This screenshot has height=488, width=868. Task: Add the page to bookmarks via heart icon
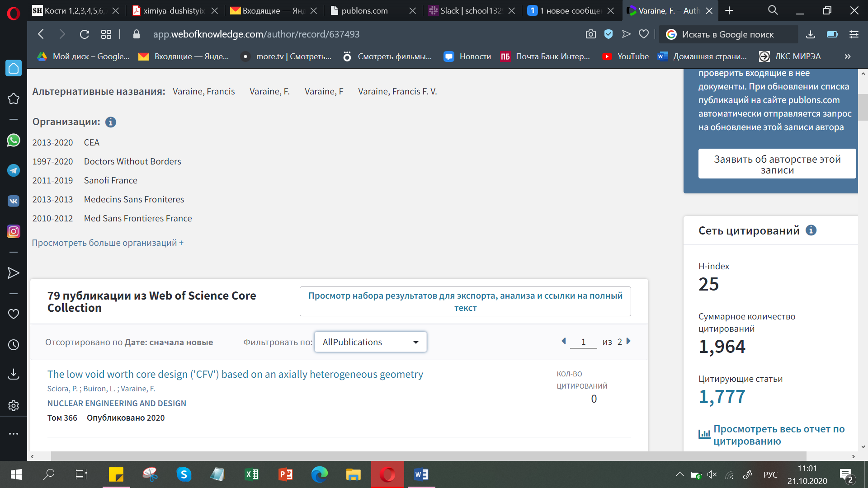[x=644, y=34]
